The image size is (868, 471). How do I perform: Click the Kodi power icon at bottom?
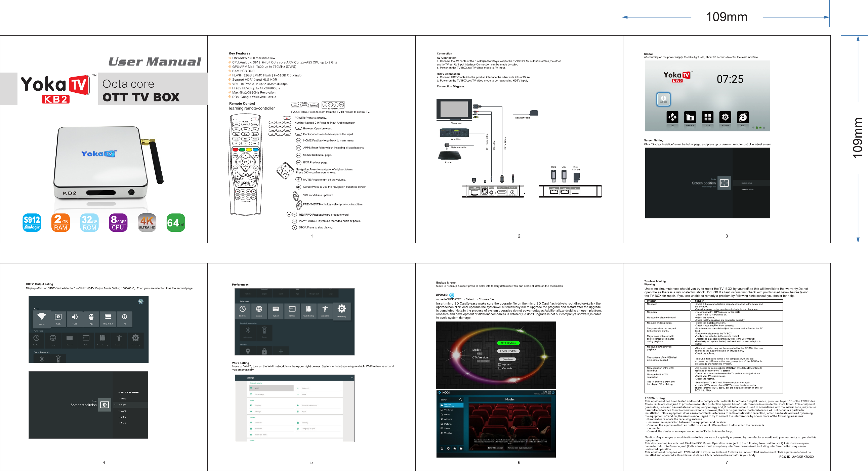click(442, 448)
